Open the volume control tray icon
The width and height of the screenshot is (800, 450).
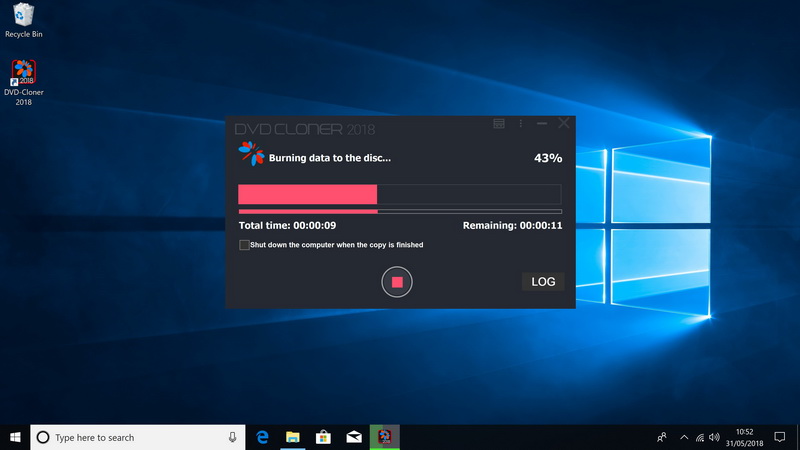point(714,437)
